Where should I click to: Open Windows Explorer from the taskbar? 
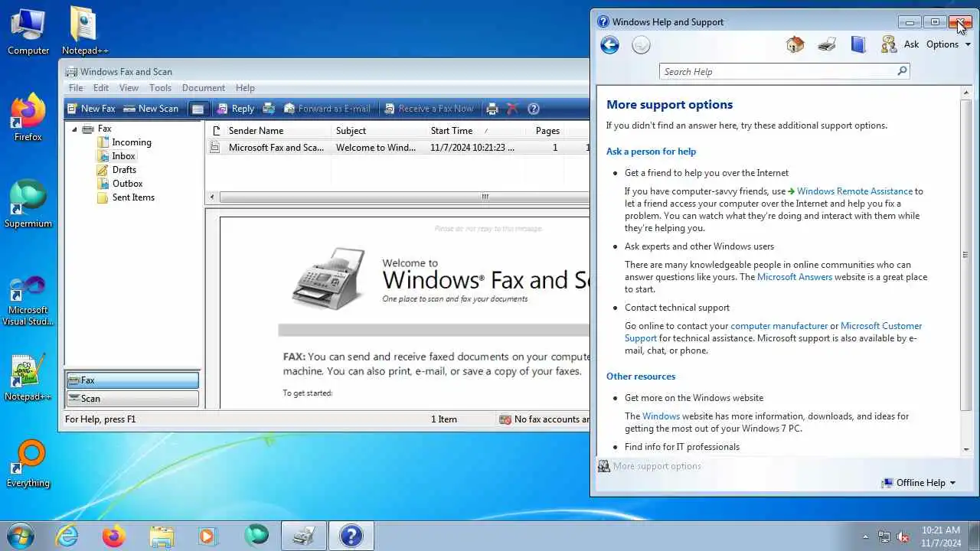coord(162,536)
